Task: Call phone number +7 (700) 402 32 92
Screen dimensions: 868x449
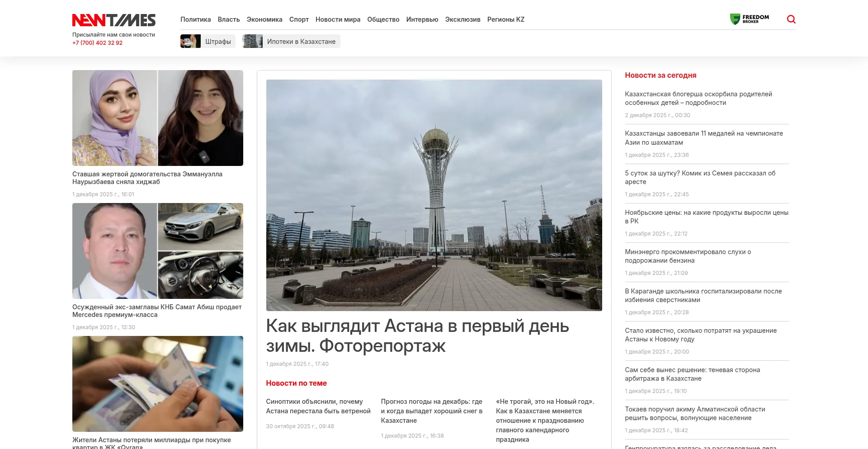Action: [x=97, y=43]
